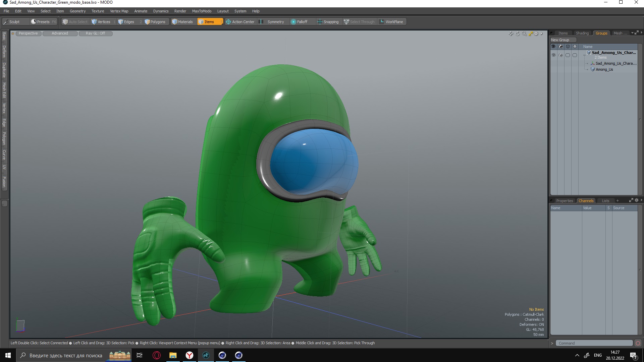
Task: Open File Explorer from taskbar
Action: pyautogui.click(x=173, y=355)
